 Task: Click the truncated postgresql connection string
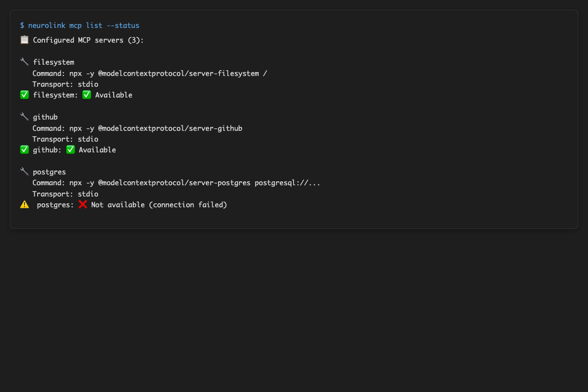[x=287, y=182]
